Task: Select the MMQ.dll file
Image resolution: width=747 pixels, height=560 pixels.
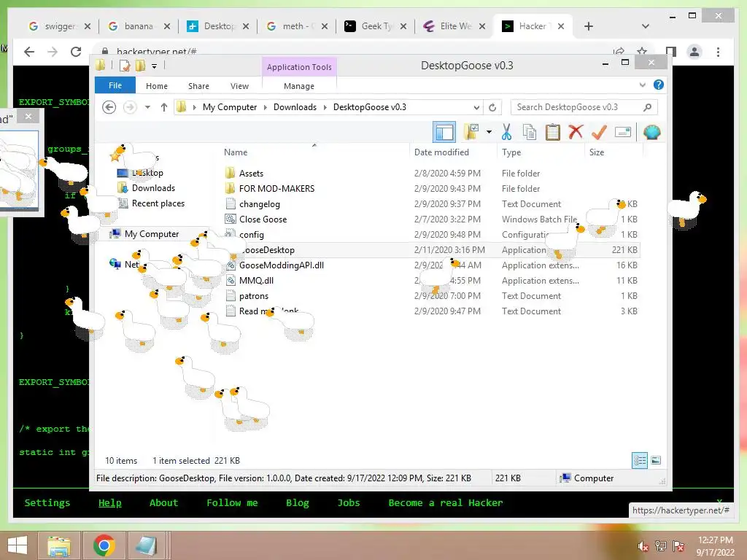Action: pyautogui.click(x=256, y=281)
